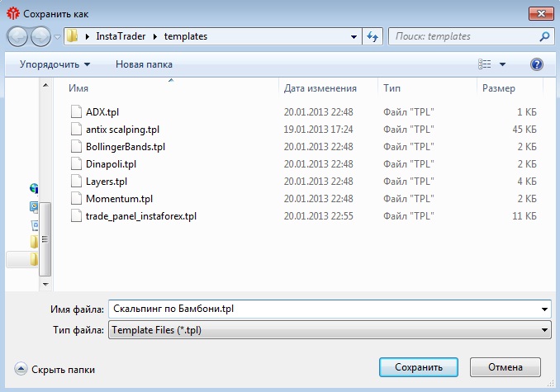The image size is (560, 392).
Task: Sort by the Дата изменения column header
Action: pyautogui.click(x=320, y=88)
